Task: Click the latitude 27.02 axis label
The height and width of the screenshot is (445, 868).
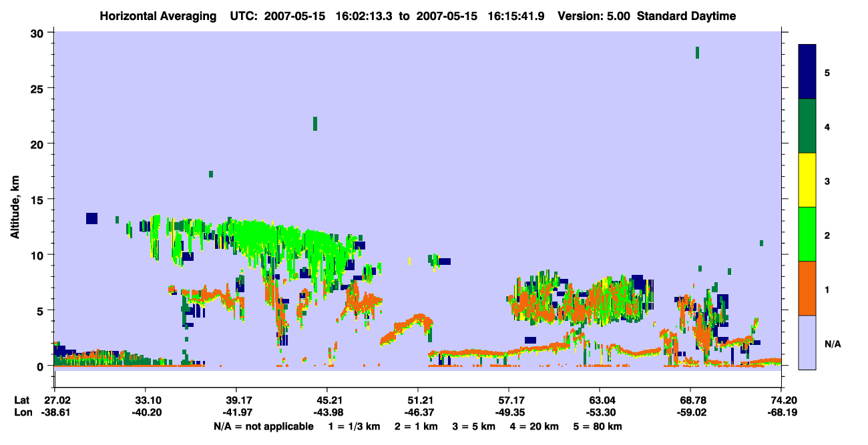Action: [56, 400]
